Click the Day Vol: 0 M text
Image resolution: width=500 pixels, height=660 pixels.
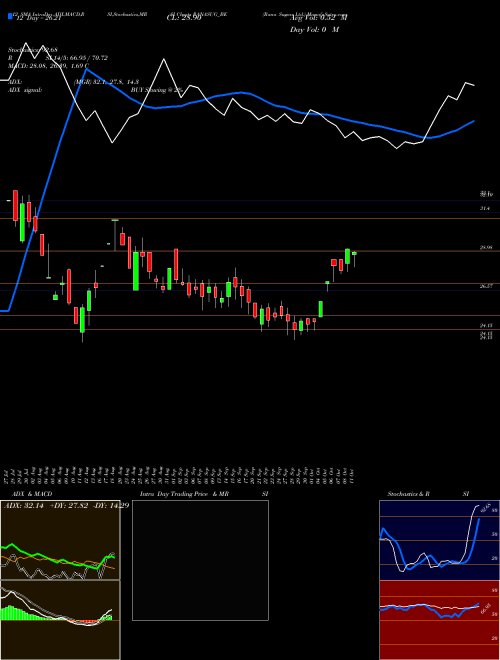tap(314, 30)
